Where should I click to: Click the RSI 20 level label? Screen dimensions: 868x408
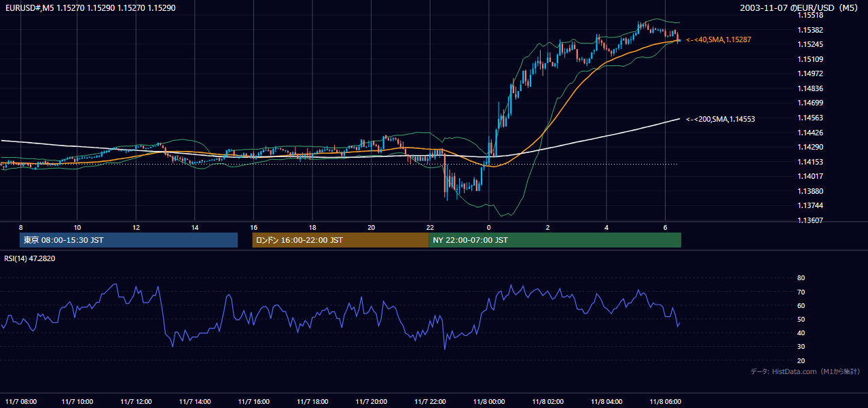click(x=801, y=360)
